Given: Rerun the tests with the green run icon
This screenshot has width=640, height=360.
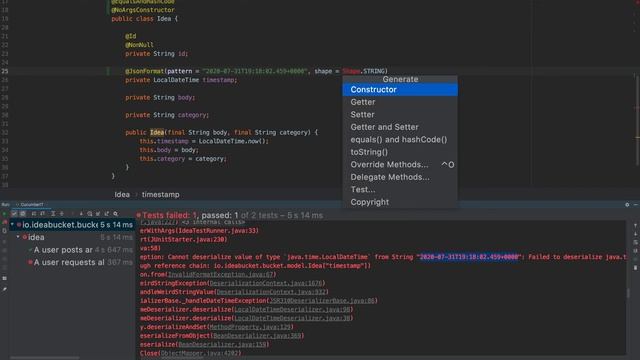Looking at the screenshot, I should [x=4, y=213].
